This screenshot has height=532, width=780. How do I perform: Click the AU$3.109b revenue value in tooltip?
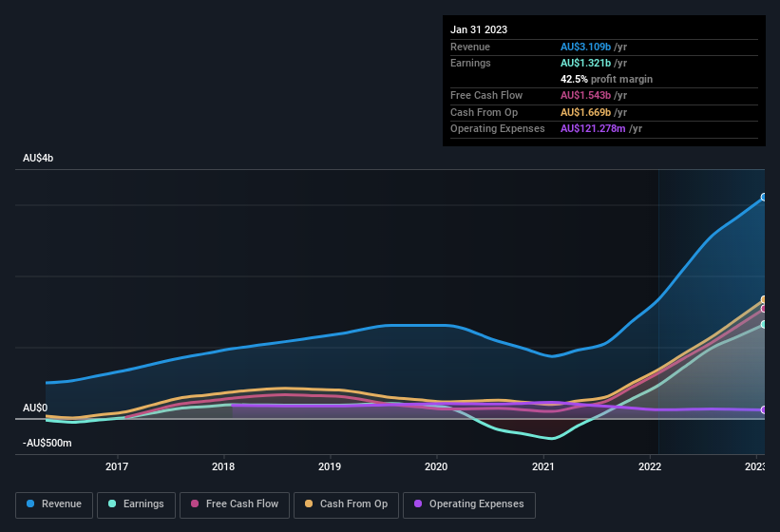click(x=586, y=47)
